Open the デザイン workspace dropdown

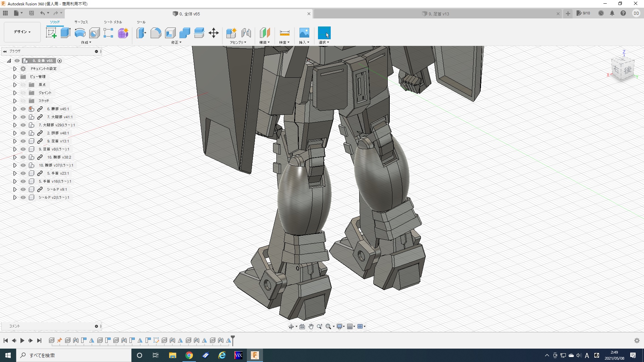(22, 32)
